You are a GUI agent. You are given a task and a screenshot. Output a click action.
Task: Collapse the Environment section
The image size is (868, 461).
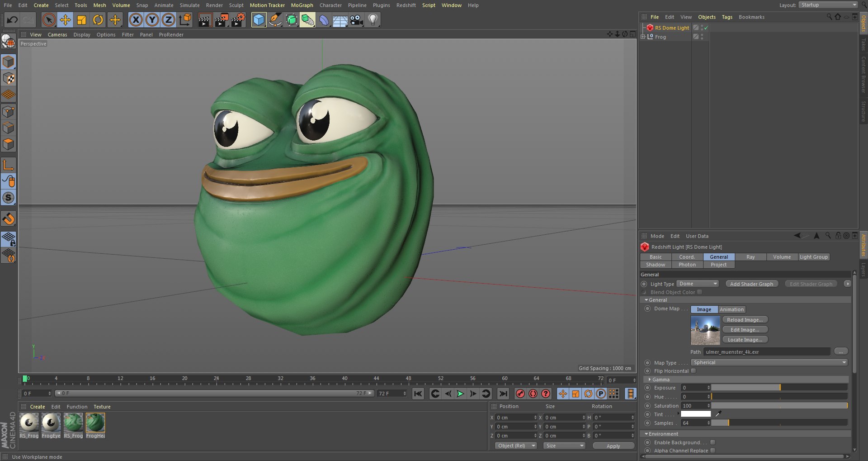click(x=646, y=434)
